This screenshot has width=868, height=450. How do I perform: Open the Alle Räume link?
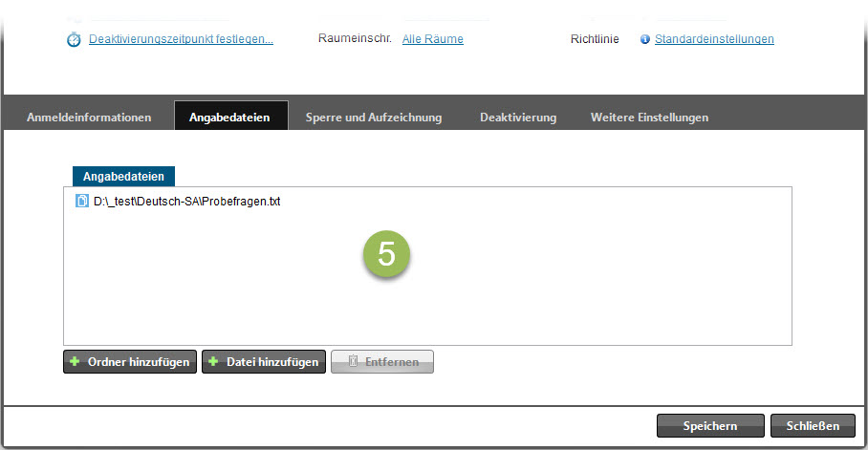pyautogui.click(x=432, y=39)
